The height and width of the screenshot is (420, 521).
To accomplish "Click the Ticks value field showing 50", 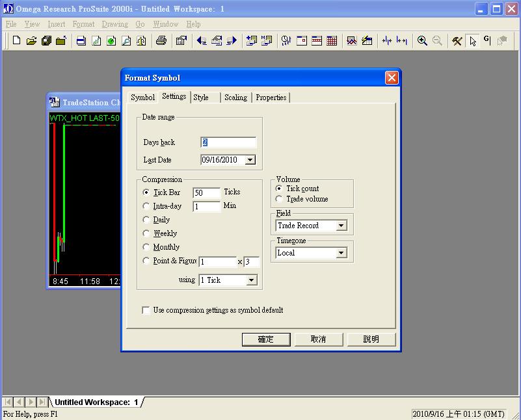I will click(206, 192).
